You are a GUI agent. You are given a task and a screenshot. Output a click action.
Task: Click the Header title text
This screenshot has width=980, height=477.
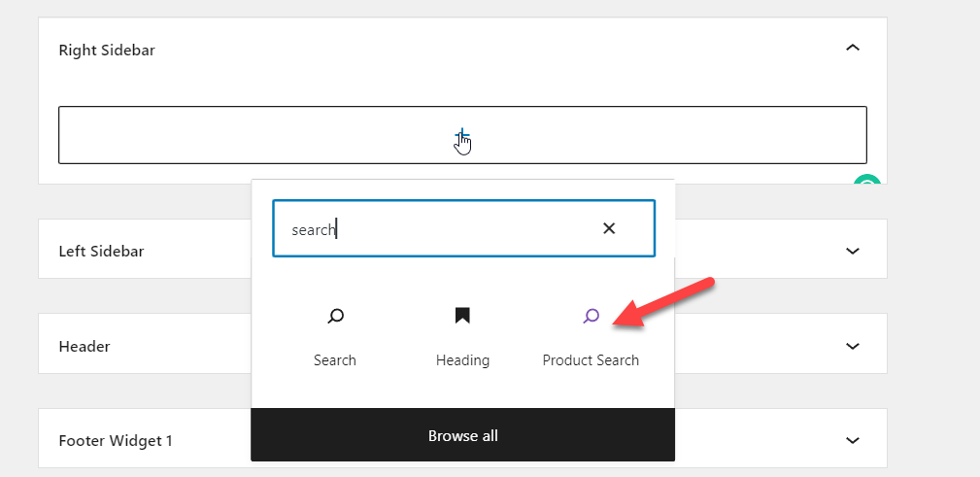pyautogui.click(x=84, y=347)
